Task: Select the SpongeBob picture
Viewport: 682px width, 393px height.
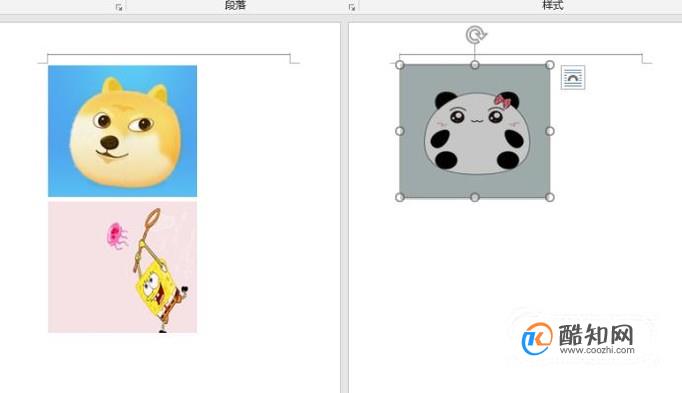Action: (x=122, y=267)
